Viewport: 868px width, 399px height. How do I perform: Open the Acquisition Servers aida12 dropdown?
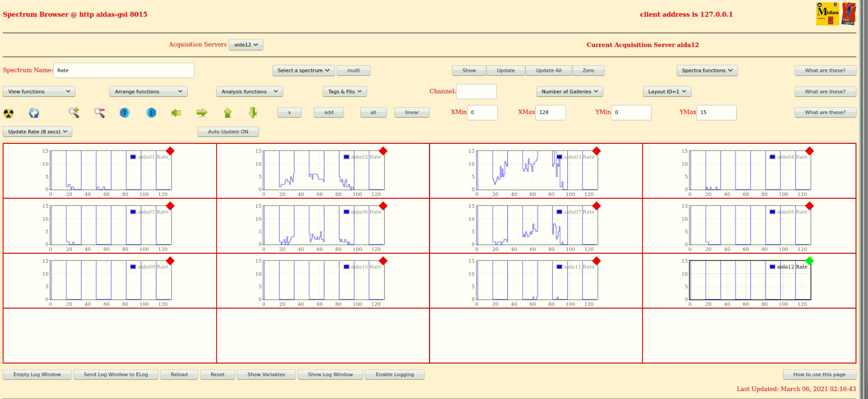pyautogui.click(x=246, y=45)
